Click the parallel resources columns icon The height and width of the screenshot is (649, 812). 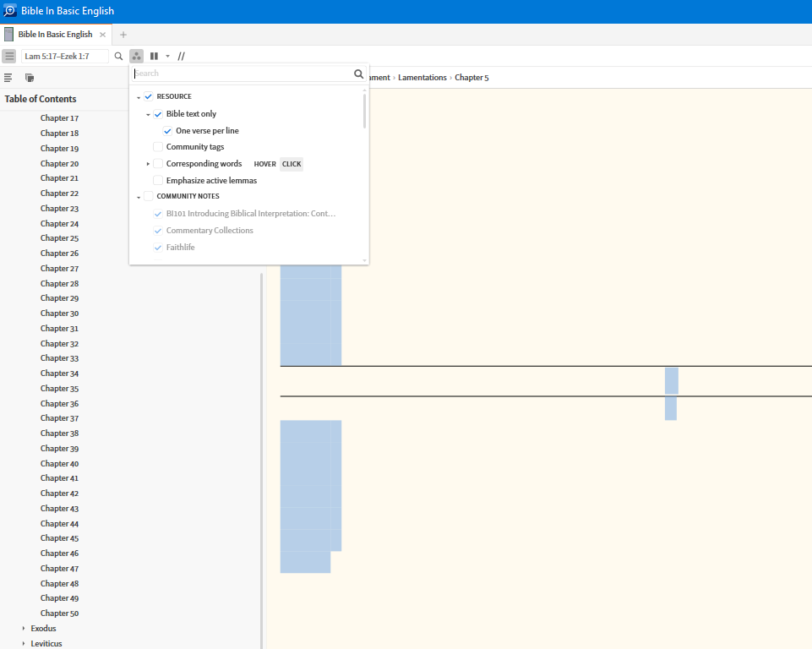(x=154, y=56)
